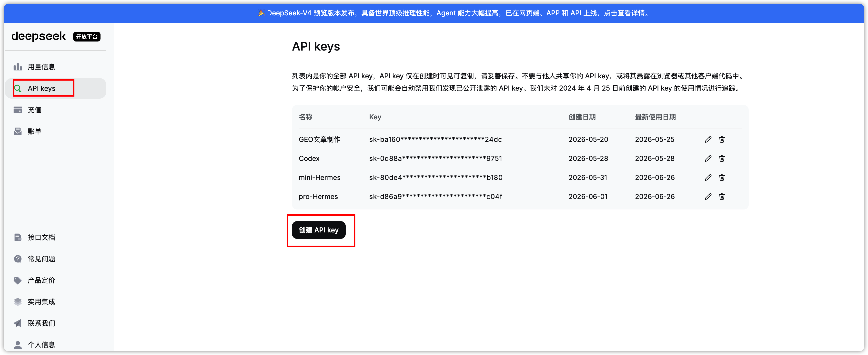Delete the mini-Hermes API key
This screenshot has width=868, height=355.
click(721, 177)
